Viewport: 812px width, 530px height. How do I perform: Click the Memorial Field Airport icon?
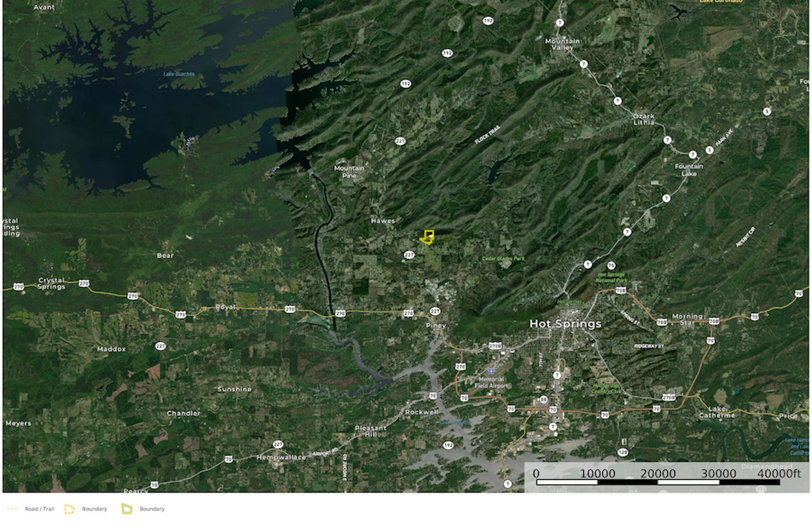click(x=491, y=371)
